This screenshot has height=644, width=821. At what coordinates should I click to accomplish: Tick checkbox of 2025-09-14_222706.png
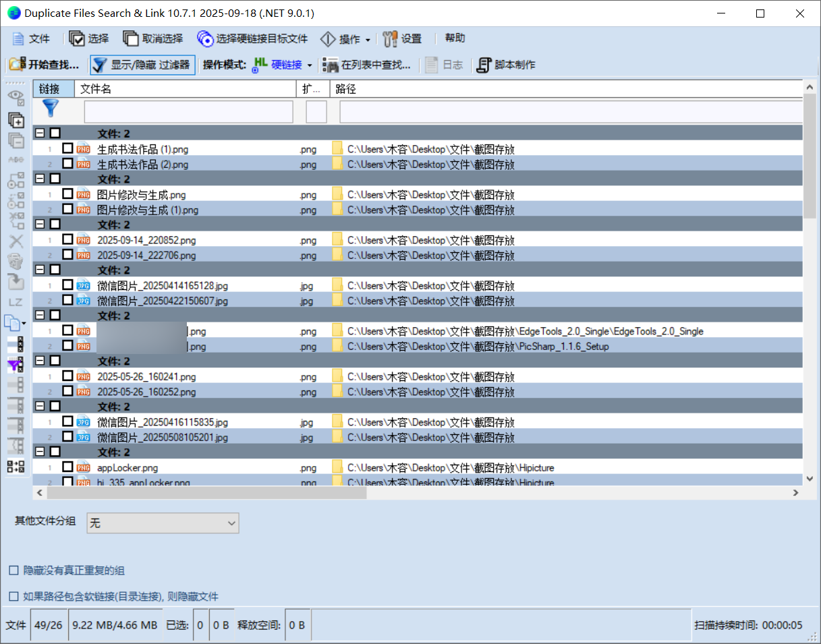(67, 254)
